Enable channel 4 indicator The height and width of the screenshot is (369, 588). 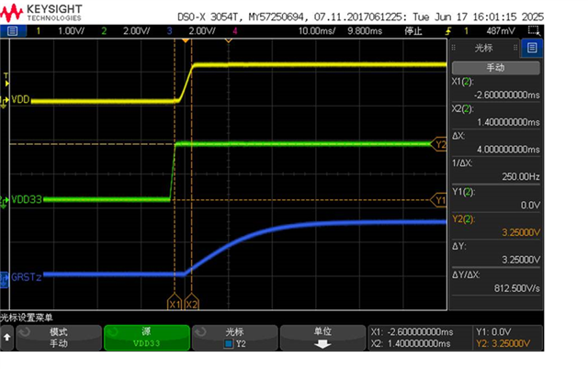tap(235, 31)
